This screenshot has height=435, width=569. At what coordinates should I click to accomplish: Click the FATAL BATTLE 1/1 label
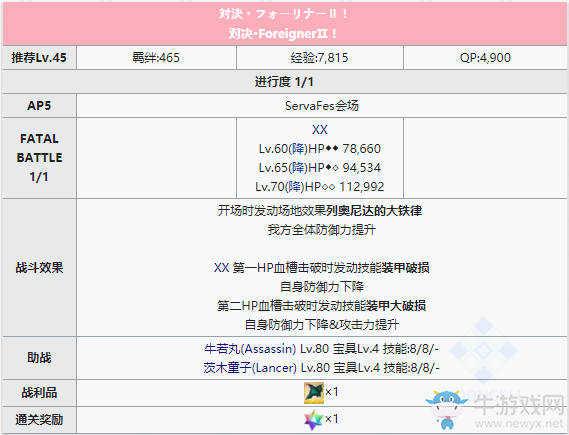pos(39,158)
